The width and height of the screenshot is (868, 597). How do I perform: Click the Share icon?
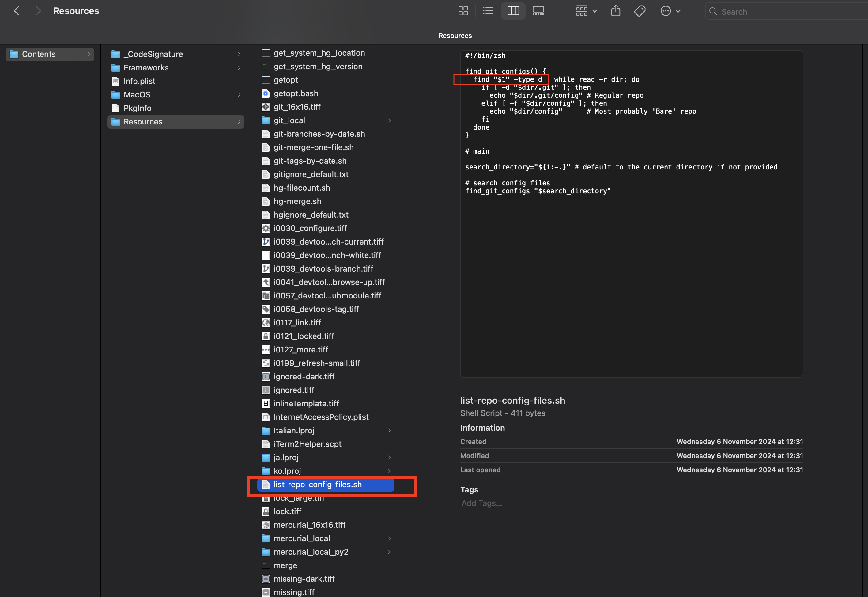click(x=616, y=11)
